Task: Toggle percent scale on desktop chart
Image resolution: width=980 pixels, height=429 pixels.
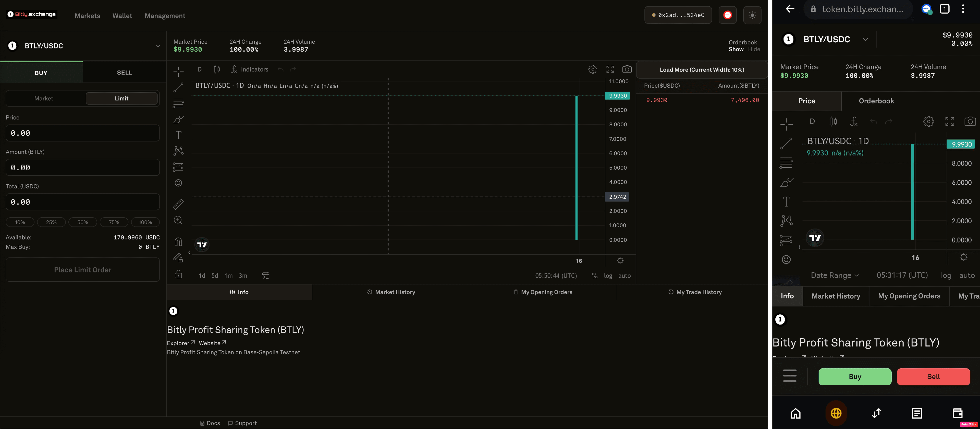Action: click(595, 276)
